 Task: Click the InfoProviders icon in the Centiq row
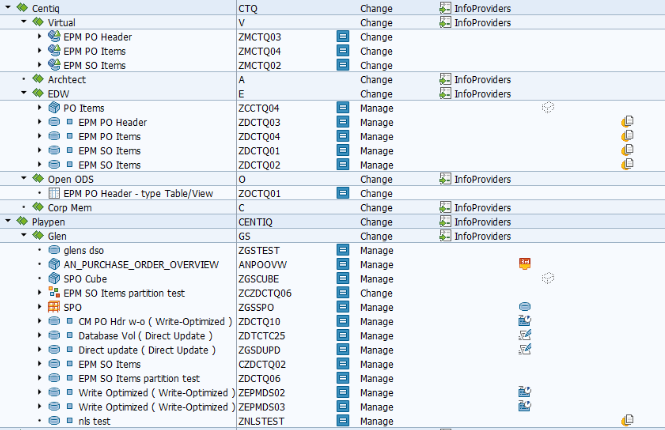[x=445, y=7]
